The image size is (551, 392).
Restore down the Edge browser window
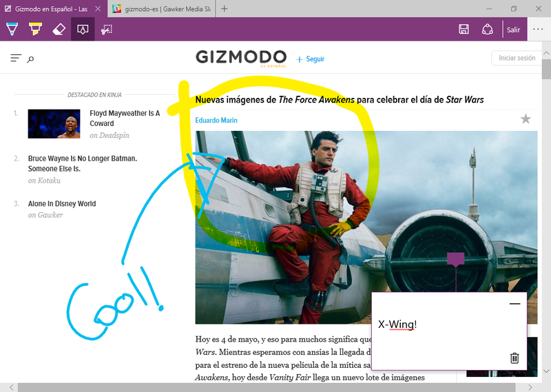click(x=514, y=9)
